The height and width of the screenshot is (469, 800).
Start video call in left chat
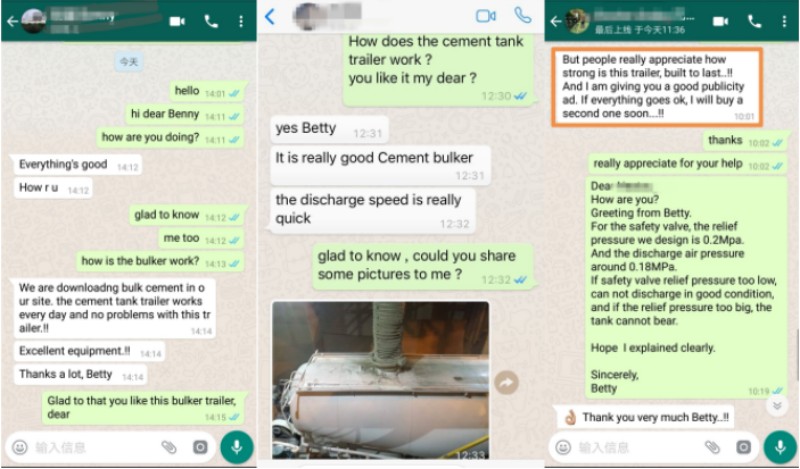point(177,21)
